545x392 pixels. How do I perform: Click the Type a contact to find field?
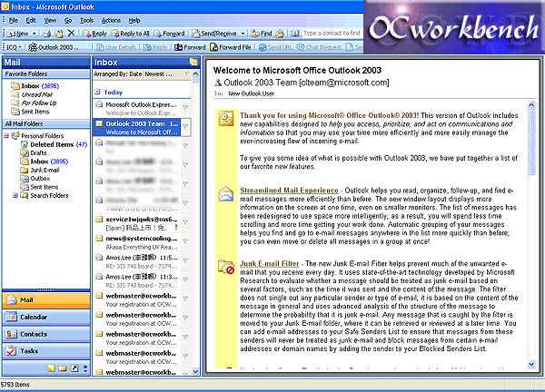click(332, 34)
